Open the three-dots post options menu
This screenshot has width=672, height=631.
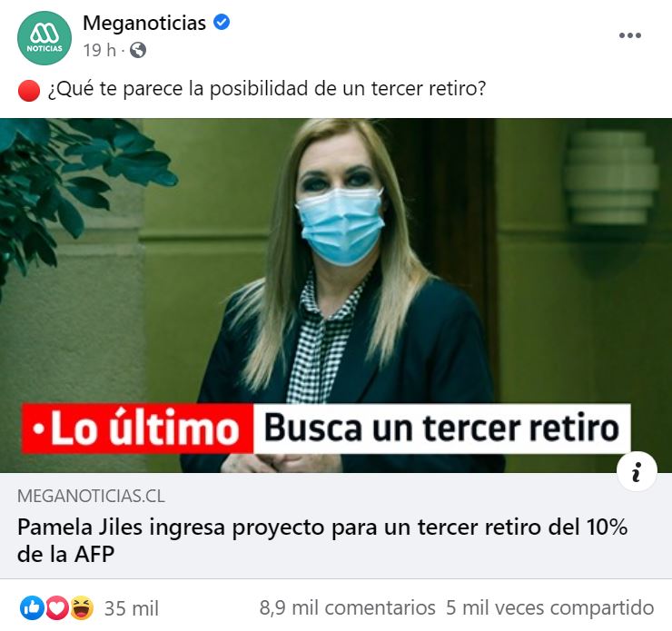(630, 35)
